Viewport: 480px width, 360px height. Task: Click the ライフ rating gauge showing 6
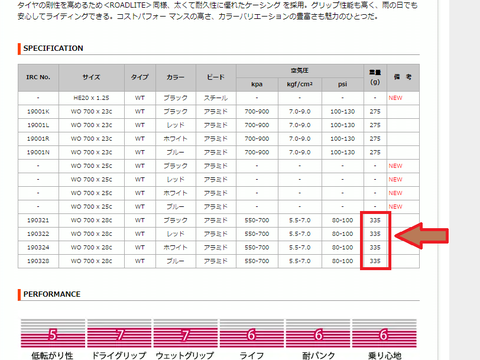(x=252, y=334)
